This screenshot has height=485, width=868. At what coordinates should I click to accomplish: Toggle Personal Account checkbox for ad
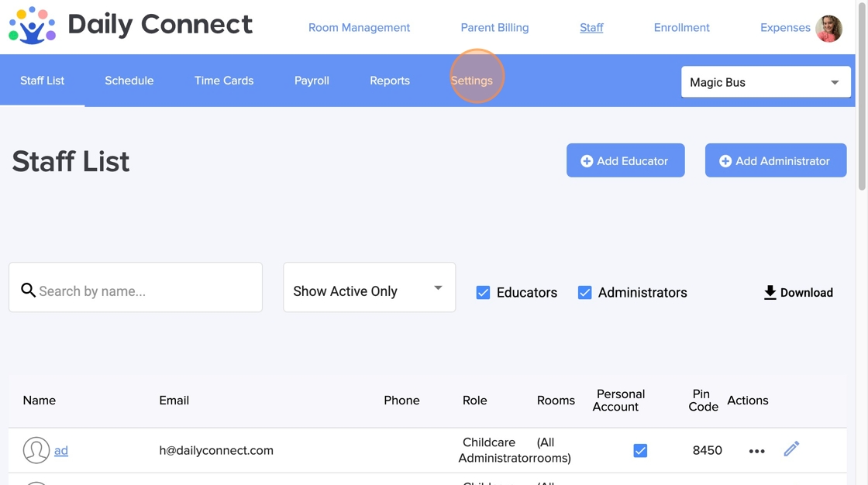point(640,451)
